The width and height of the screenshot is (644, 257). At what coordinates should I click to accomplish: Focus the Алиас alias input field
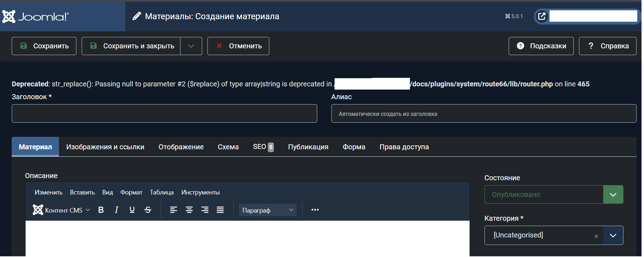point(484,113)
